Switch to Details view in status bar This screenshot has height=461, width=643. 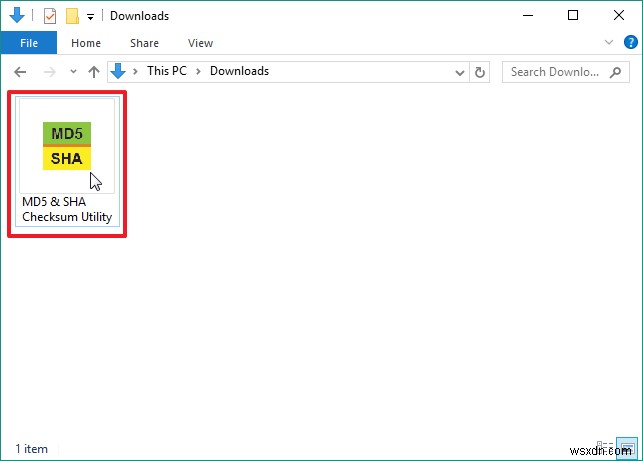pyautogui.click(x=604, y=446)
